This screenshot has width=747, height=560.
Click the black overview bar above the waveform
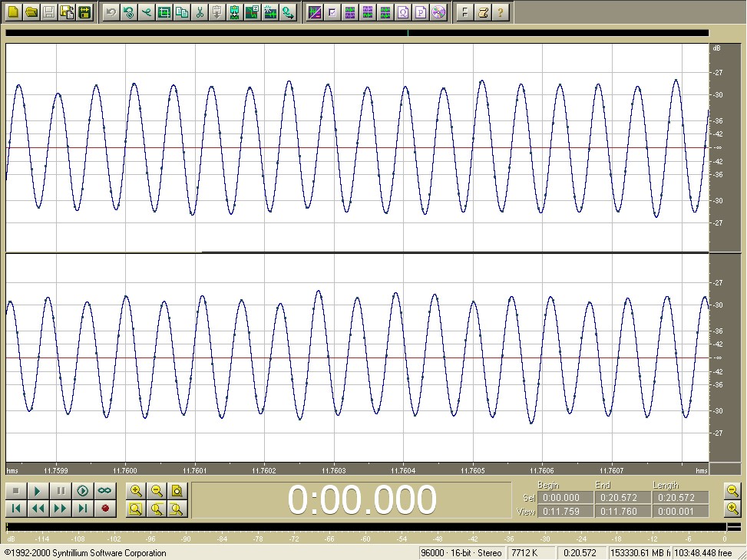coord(357,33)
